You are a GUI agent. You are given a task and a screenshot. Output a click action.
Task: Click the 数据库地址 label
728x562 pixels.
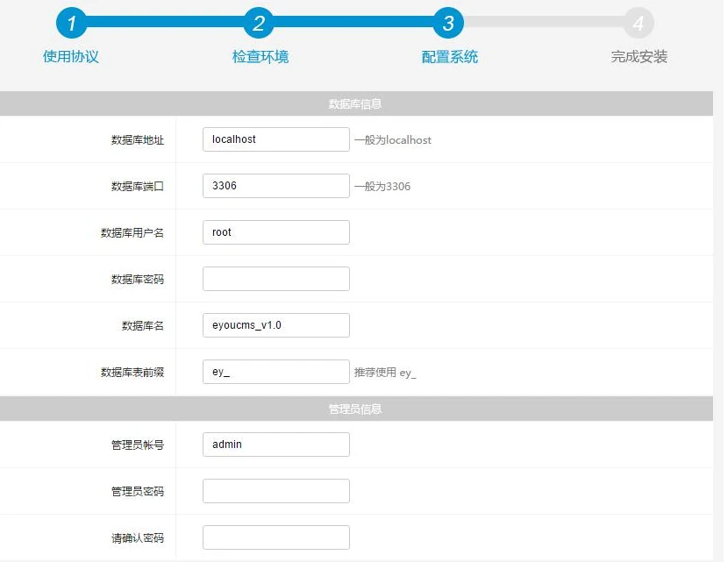[138, 139]
